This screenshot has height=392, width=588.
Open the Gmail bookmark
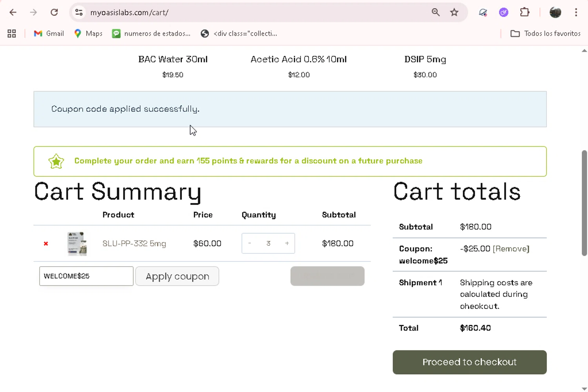49,34
